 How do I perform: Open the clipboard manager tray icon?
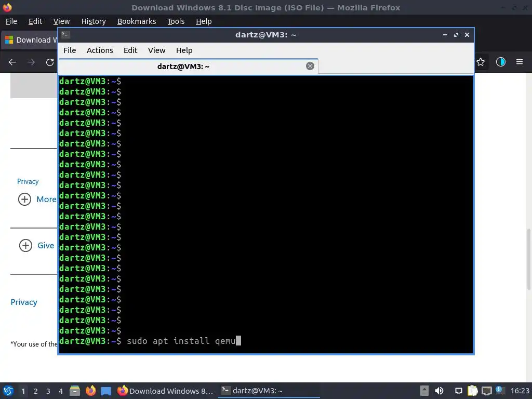(472, 391)
